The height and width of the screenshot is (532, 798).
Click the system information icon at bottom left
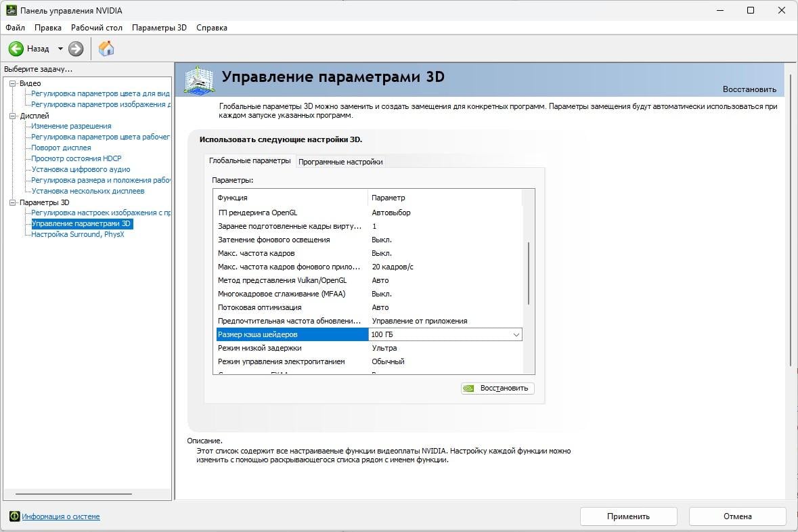pyautogui.click(x=14, y=516)
